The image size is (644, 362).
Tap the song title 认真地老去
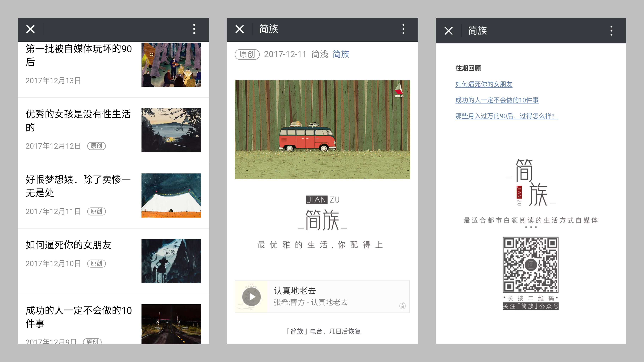(295, 291)
